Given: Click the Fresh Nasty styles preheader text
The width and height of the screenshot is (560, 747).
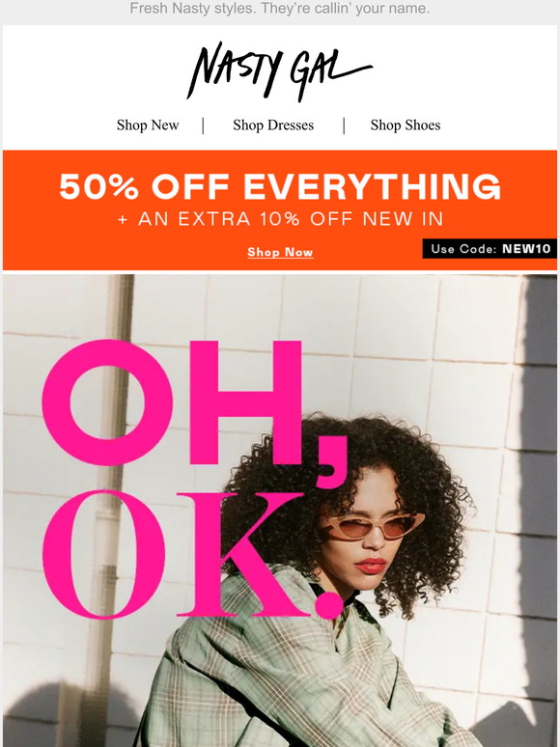Looking at the screenshot, I should click(x=280, y=8).
